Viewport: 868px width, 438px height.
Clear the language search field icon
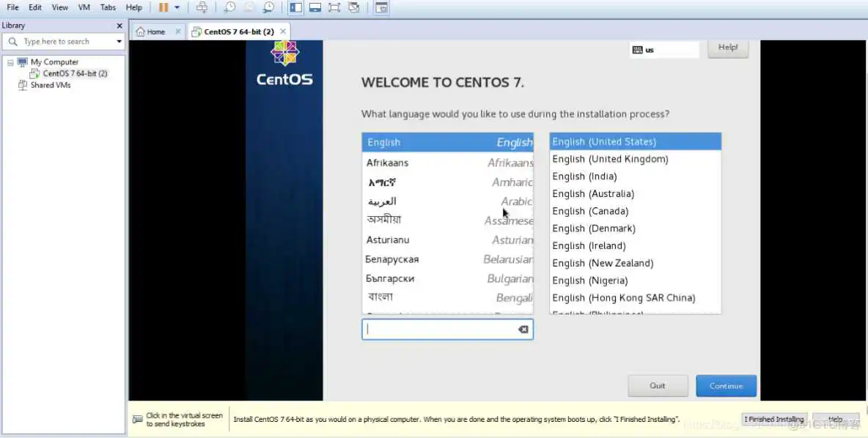(523, 330)
